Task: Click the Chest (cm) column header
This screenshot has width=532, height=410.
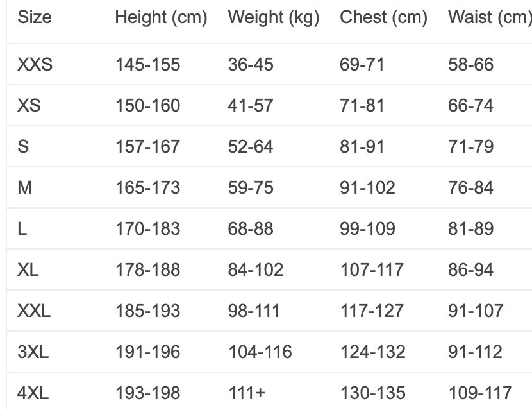Action: 383,18
